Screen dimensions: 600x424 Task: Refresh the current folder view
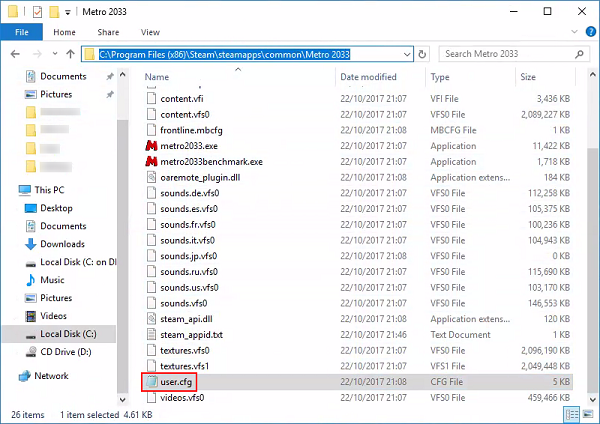coord(422,53)
